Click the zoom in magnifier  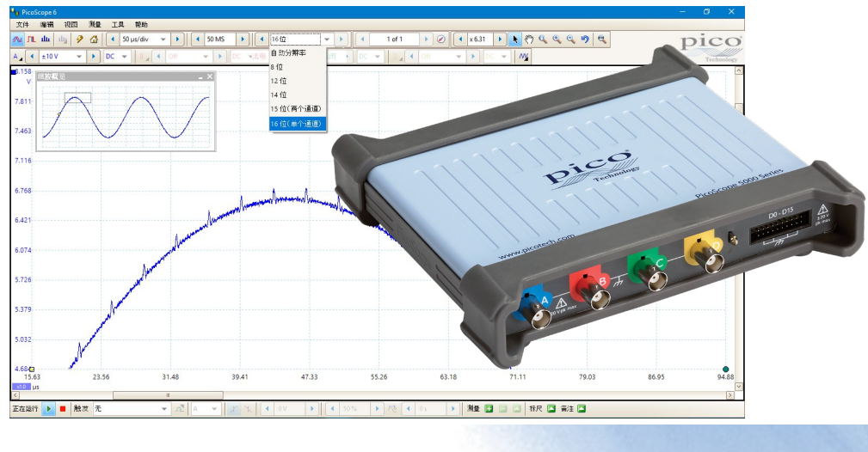pos(557,40)
